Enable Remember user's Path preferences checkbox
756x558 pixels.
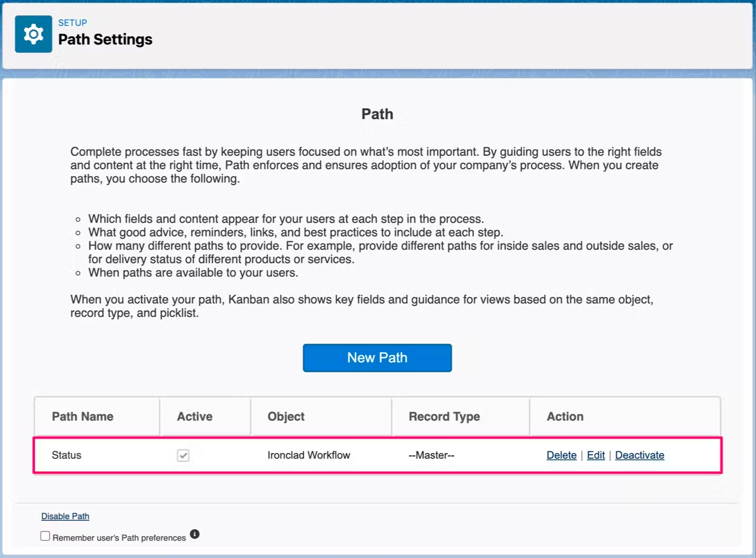coord(46,536)
